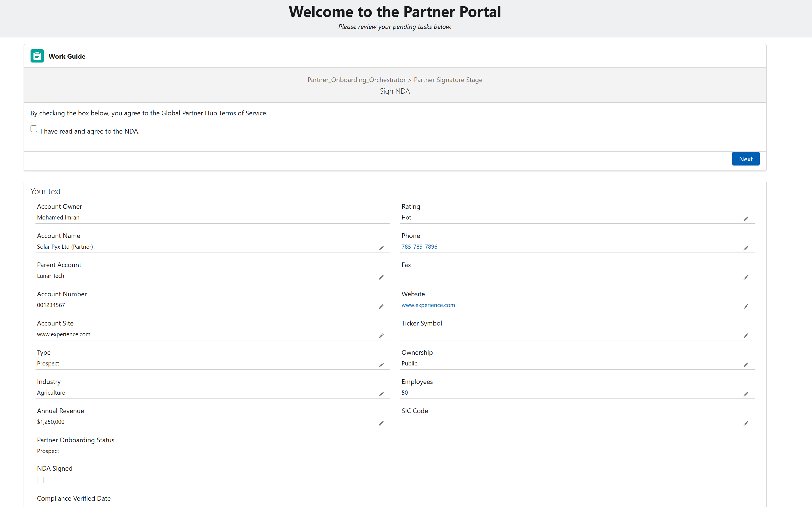The height and width of the screenshot is (507, 812).
Task: Click the Hot rating value
Action: (x=406, y=217)
